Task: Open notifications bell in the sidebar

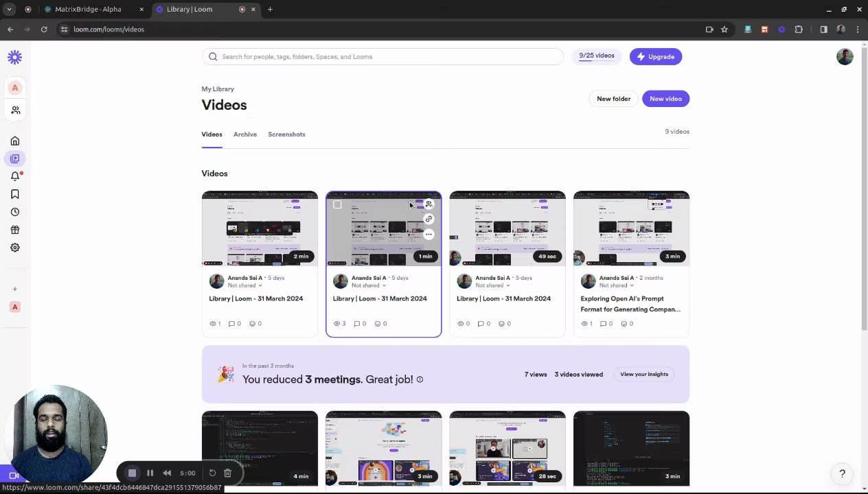Action: coord(15,176)
